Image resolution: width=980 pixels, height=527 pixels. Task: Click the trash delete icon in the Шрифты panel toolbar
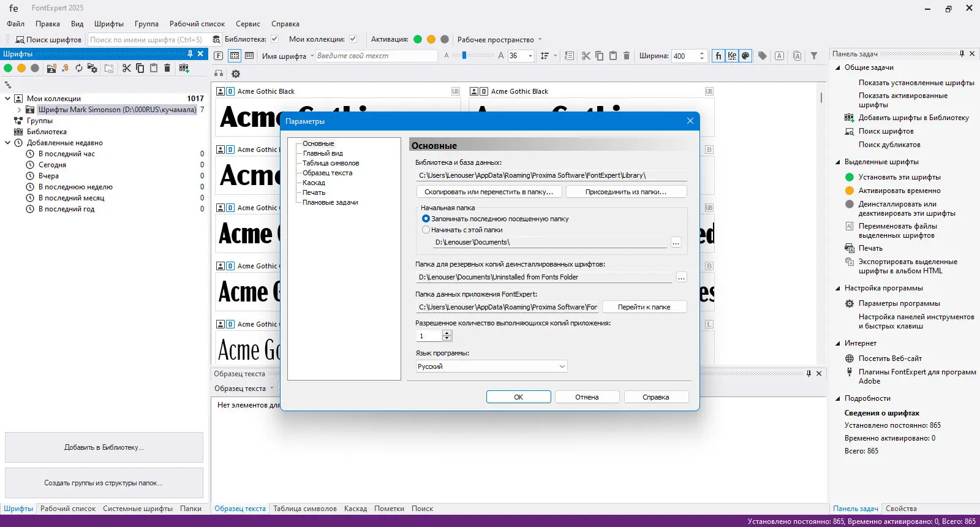[167, 68]
